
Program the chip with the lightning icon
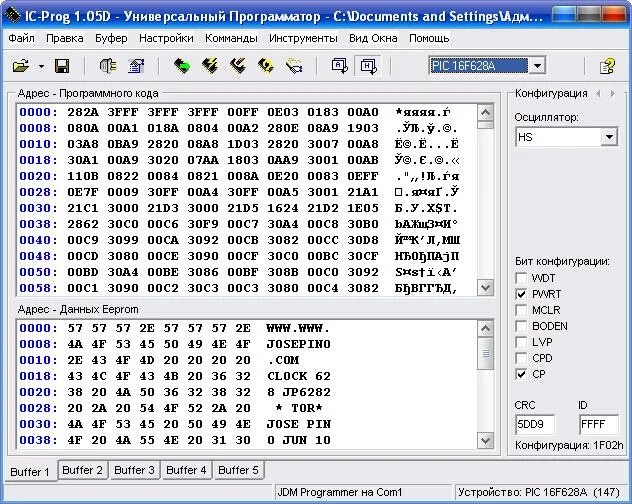210,66
